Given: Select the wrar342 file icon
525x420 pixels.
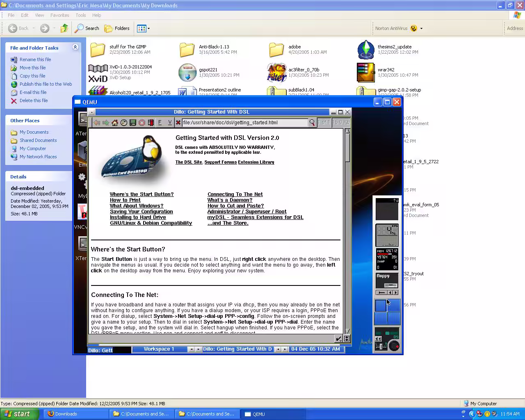Looking at the screenshot, I should [366, 73].
